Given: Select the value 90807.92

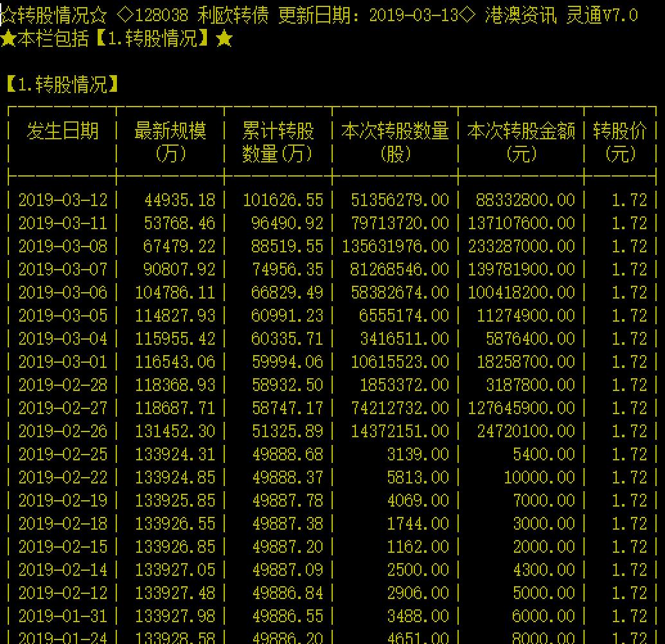Looking at the screenshot, I should point(180,269).
